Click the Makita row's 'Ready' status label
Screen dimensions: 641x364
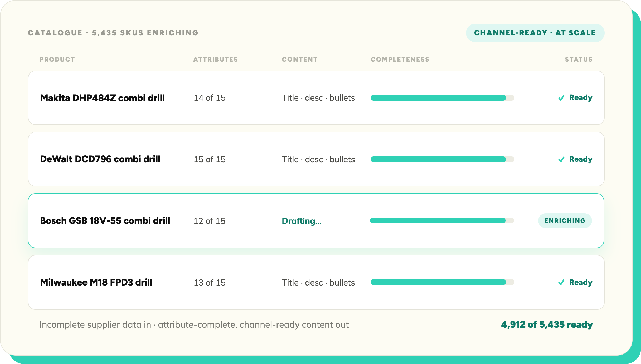tap(581, 98)
